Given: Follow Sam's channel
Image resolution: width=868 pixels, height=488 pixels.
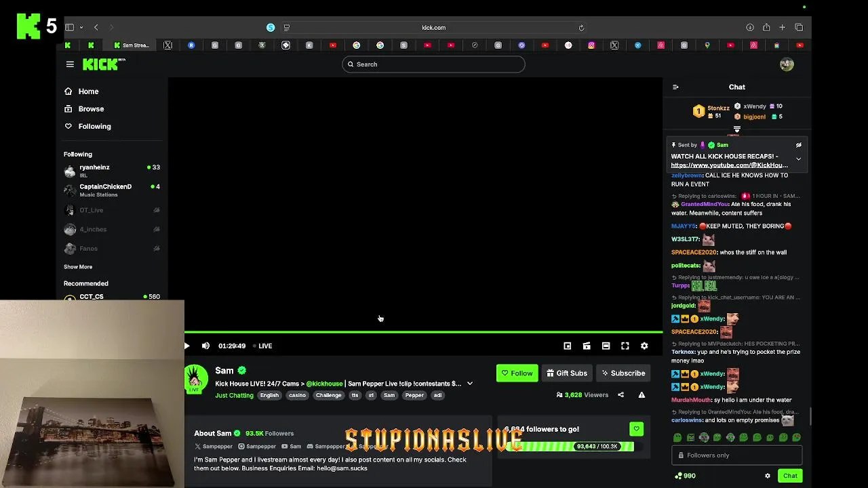Looking at the screenshot, I should coord(517,373).
